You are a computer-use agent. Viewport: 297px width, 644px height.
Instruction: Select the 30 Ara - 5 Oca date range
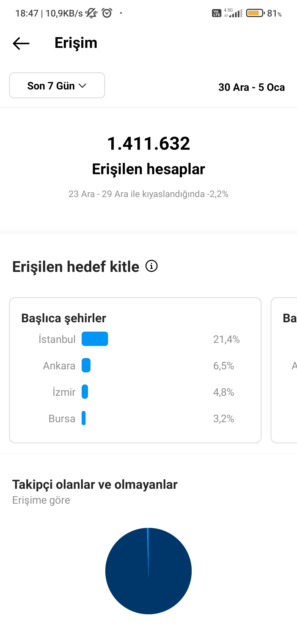coord(251,87)
